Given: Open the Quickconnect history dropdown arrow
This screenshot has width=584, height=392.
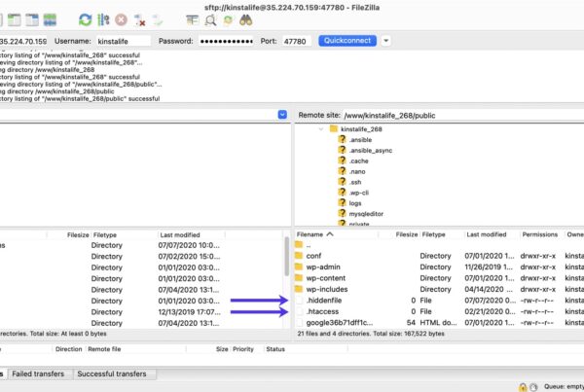Looking at the screenshot, I should (x=386, y=41).
